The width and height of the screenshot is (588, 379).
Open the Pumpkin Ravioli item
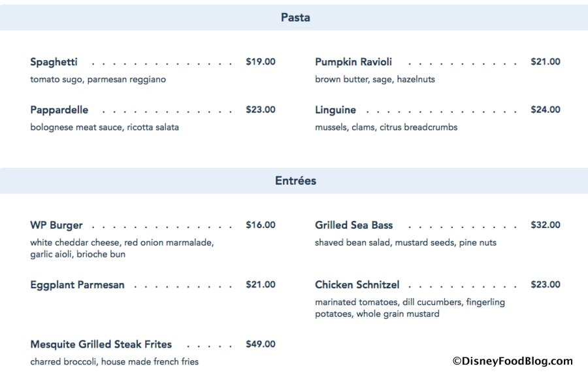tap(353, 62)
